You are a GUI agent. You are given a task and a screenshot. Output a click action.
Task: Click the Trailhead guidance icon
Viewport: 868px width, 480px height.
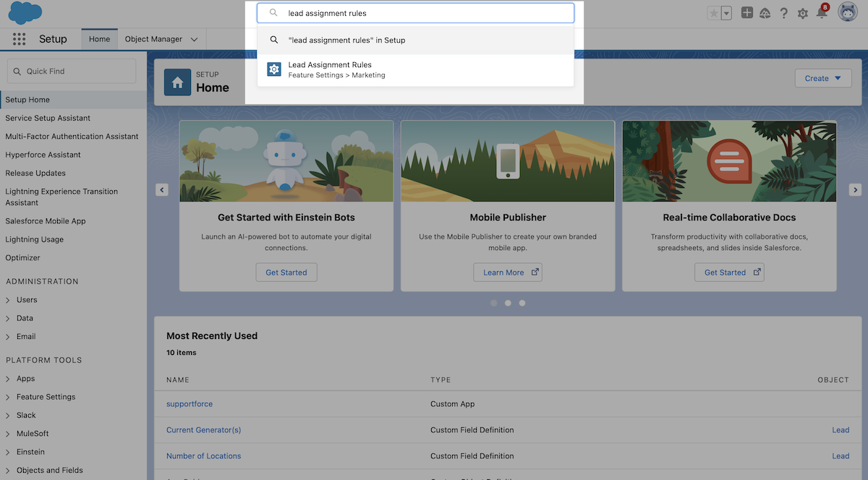point(765,12)
